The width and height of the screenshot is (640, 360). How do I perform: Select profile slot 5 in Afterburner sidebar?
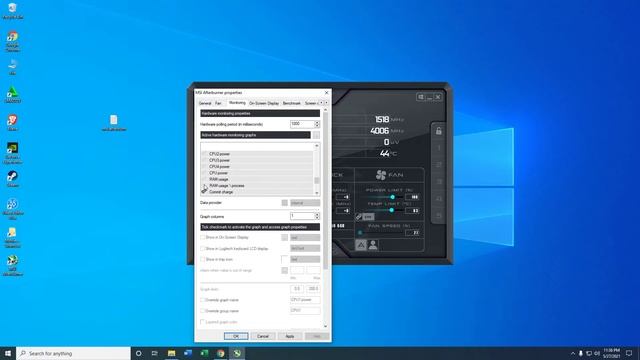[x=439, y=215]
